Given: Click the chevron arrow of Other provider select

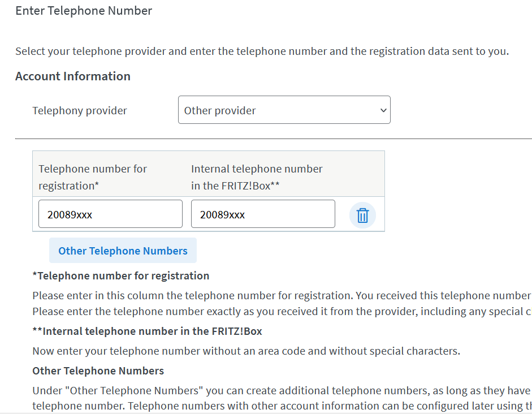Looking at the screenshot, I should coord(383,110).
